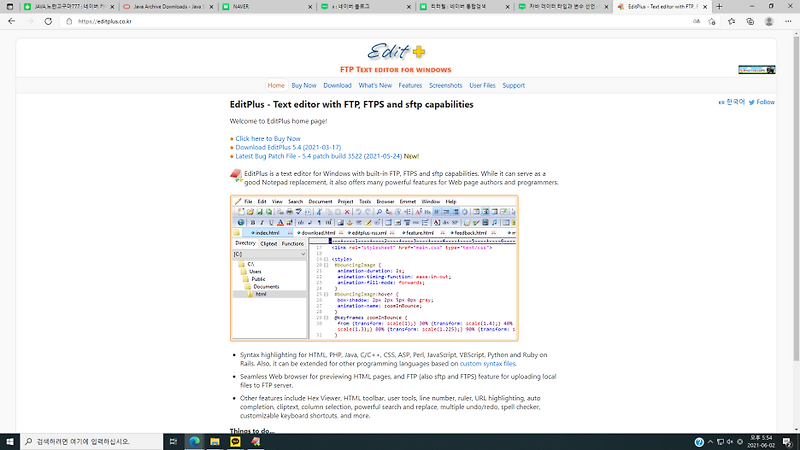Click the read aloud icon in address bar
The width and height of the screenshot is (800, 450).
pyautogui.click(x=696, y=21)
